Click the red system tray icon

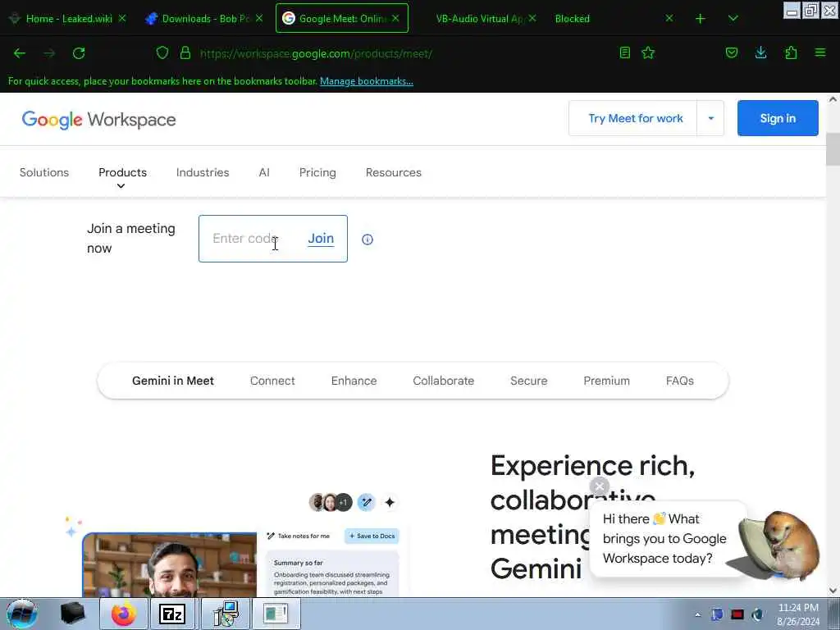point(737,614)
